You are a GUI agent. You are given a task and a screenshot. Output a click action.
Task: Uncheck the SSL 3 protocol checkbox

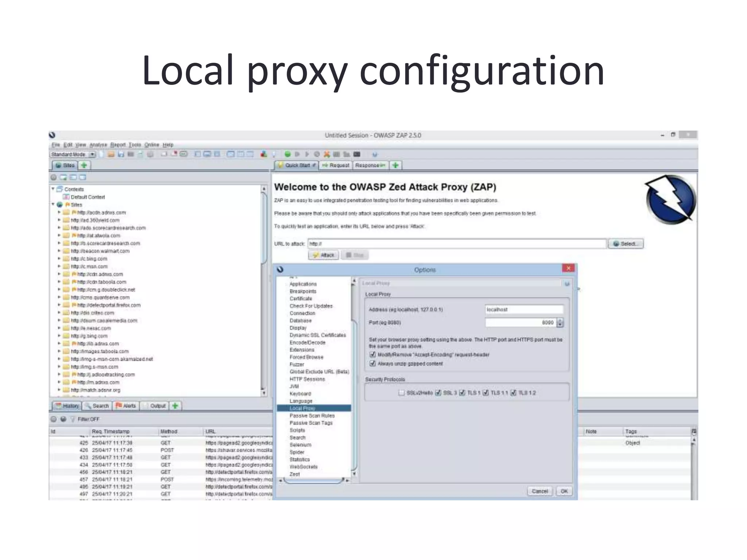(x=438, y=393)
